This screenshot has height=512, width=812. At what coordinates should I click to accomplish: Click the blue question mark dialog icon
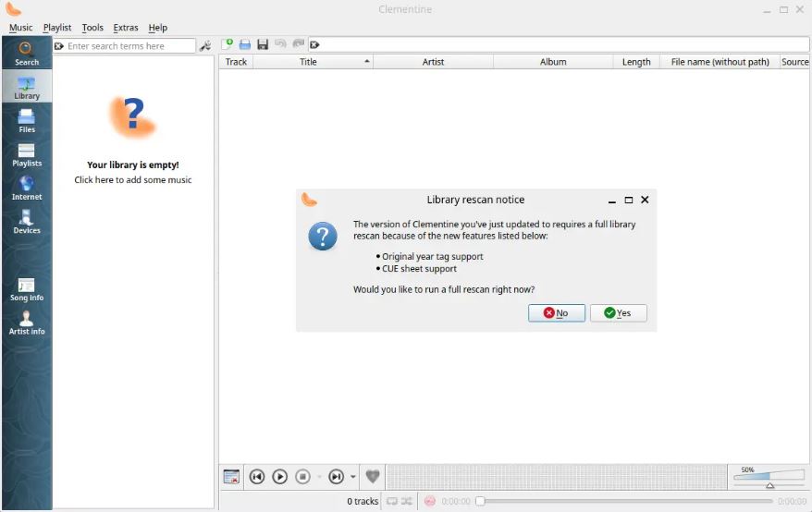(x=322, y=236)
